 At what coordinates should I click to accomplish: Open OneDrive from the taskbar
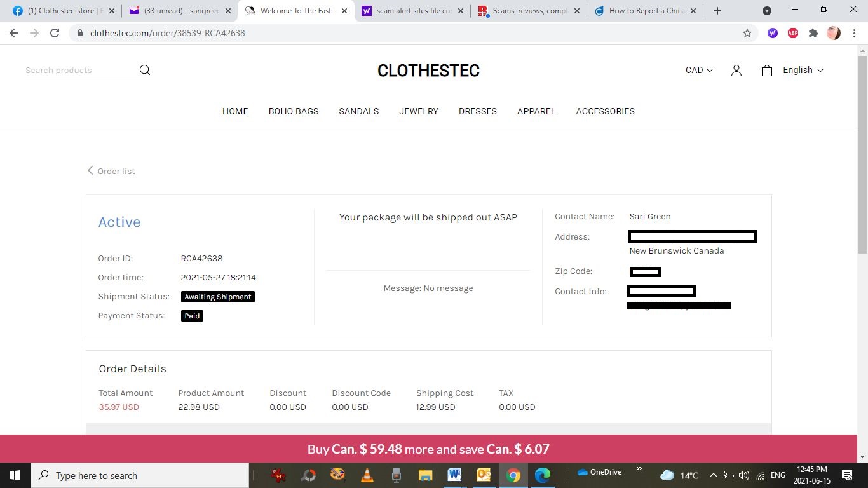pos(599,472)
